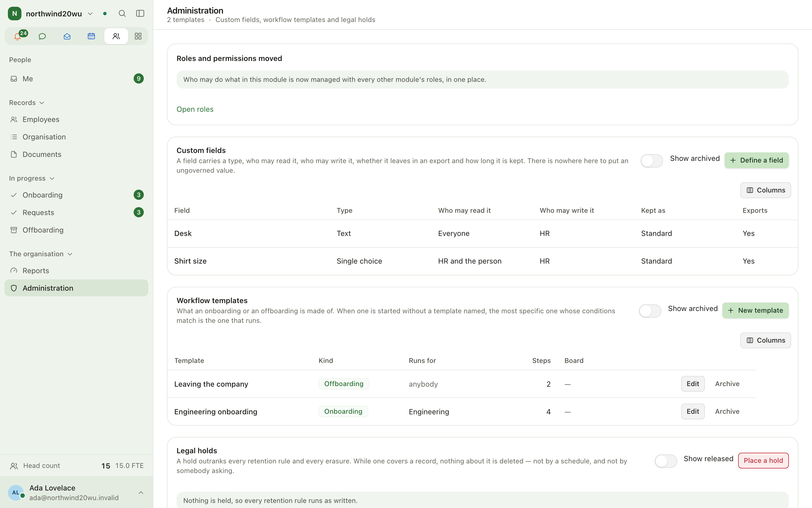Go to Employees in the sidebar
The image size is (812, 508).
coord(76,119)
